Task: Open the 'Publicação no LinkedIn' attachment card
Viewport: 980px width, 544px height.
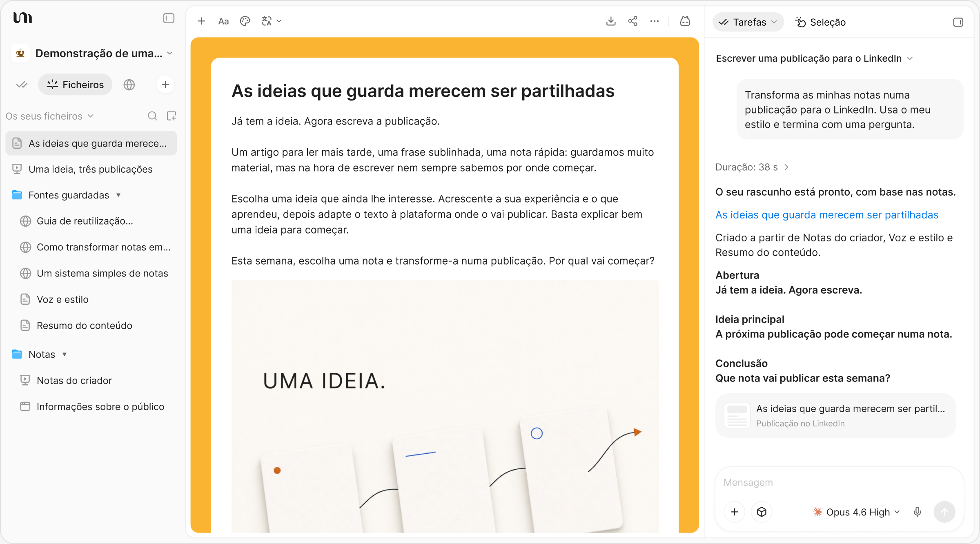Action: [x=836, y=416]
